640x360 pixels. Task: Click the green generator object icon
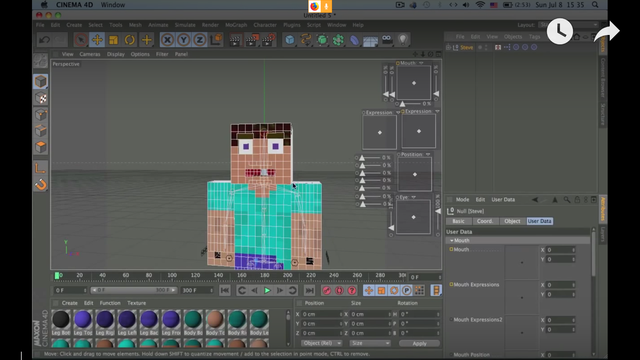coord(322,40)
